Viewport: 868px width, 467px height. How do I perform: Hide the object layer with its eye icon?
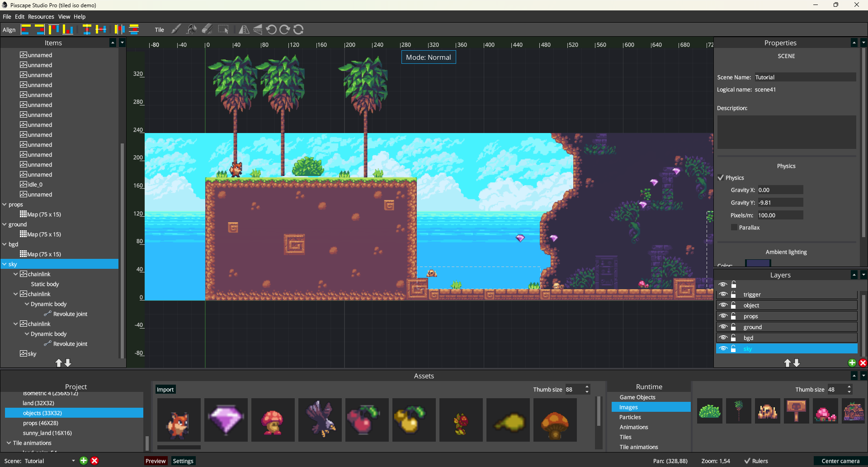point(723,305)
